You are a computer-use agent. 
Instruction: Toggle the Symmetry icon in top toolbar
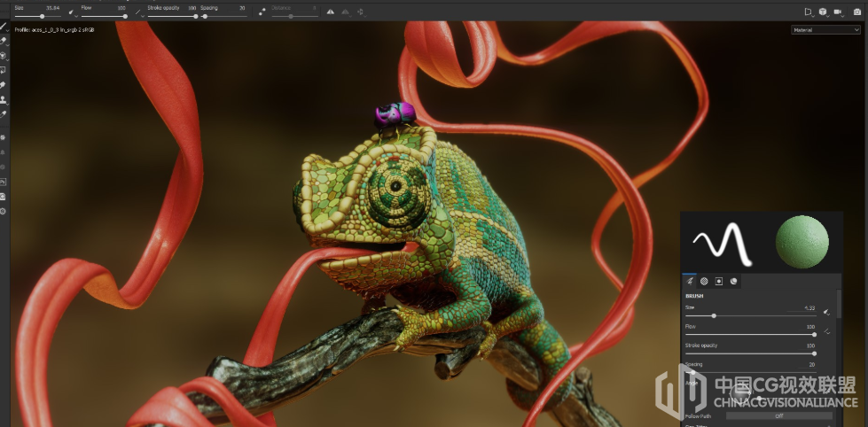coord(331,12)
